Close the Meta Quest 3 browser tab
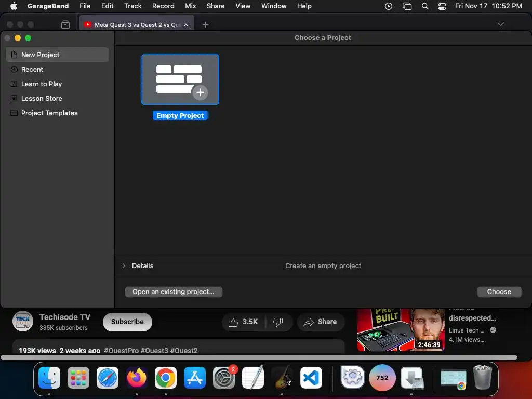The height and width of the screenshot is (399, 532). click(x=186, y=24)
